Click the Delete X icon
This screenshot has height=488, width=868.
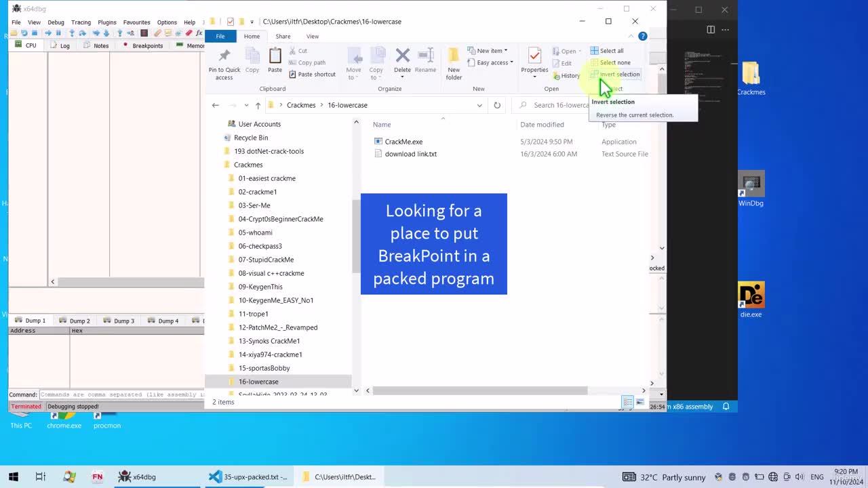(402, 56)
